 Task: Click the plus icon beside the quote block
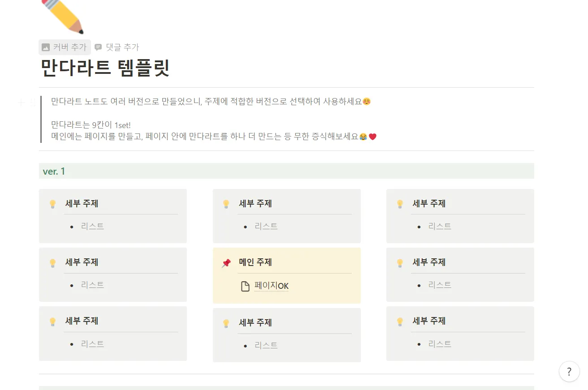21,103
